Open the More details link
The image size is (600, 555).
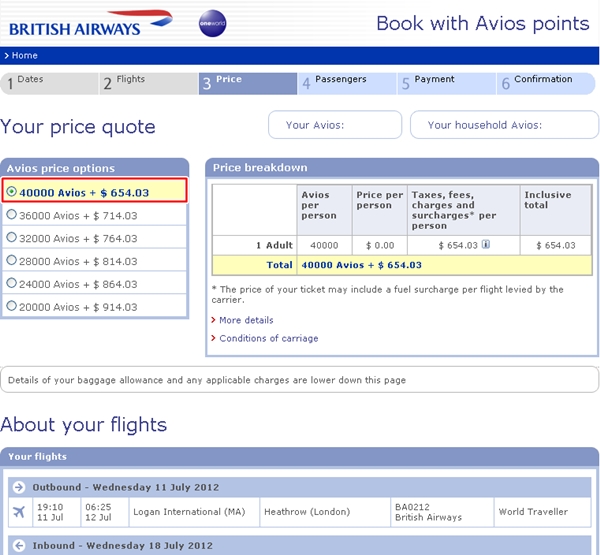tap(246, 320)
